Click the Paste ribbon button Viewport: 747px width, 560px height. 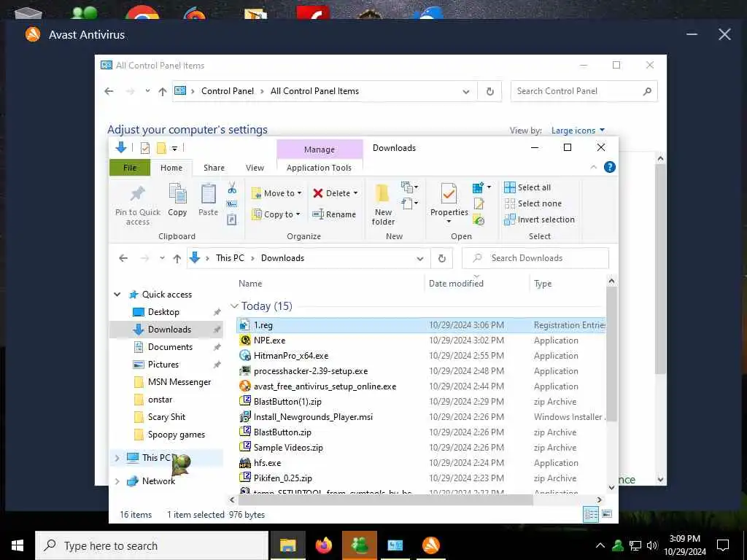pos(208,200)
